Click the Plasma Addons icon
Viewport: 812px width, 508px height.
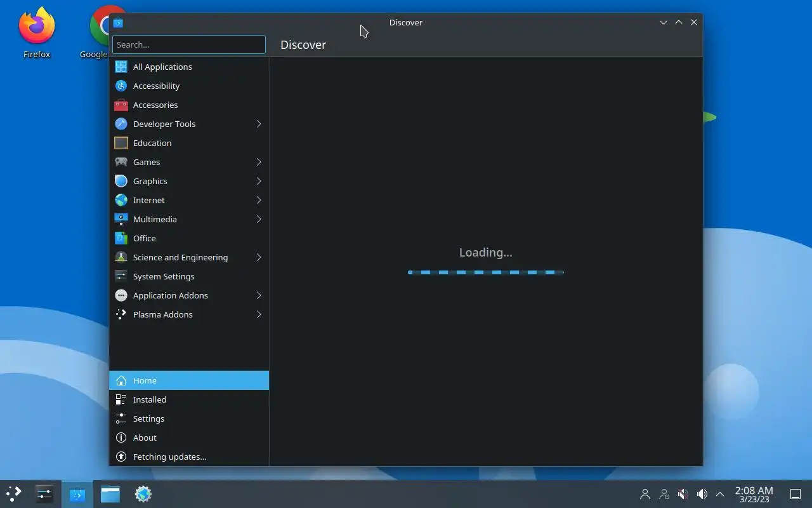click(121, 314)
